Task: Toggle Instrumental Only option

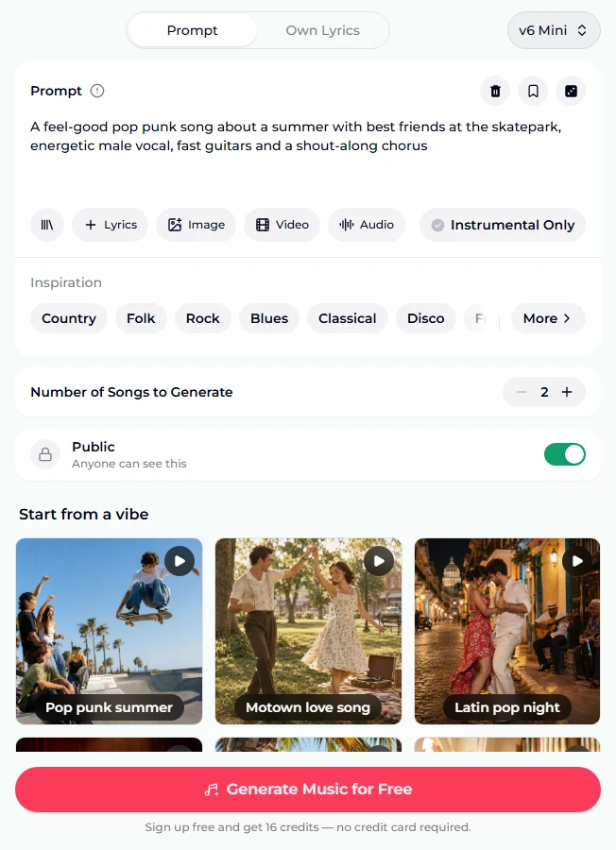Action: [503, 225]
